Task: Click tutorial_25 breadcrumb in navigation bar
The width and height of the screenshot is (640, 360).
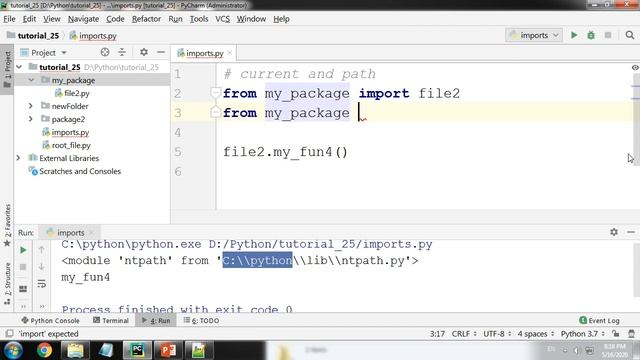Action: 33,36
